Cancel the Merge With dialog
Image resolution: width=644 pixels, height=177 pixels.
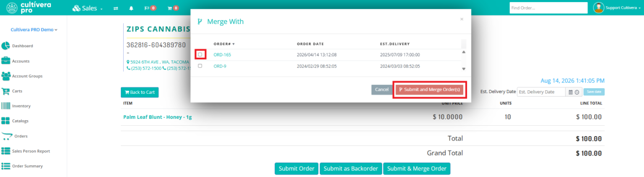coord(382,90)
